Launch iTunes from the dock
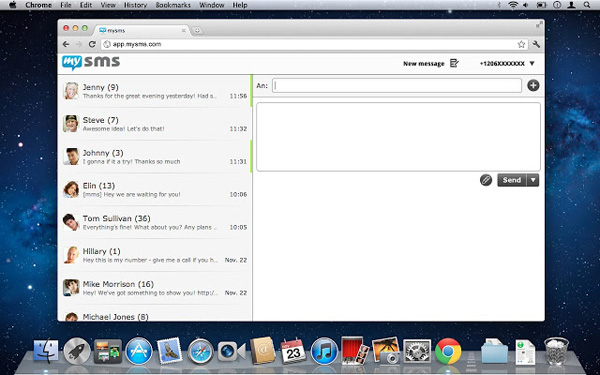Screen dimensions: 600x375 pos(324,351)
